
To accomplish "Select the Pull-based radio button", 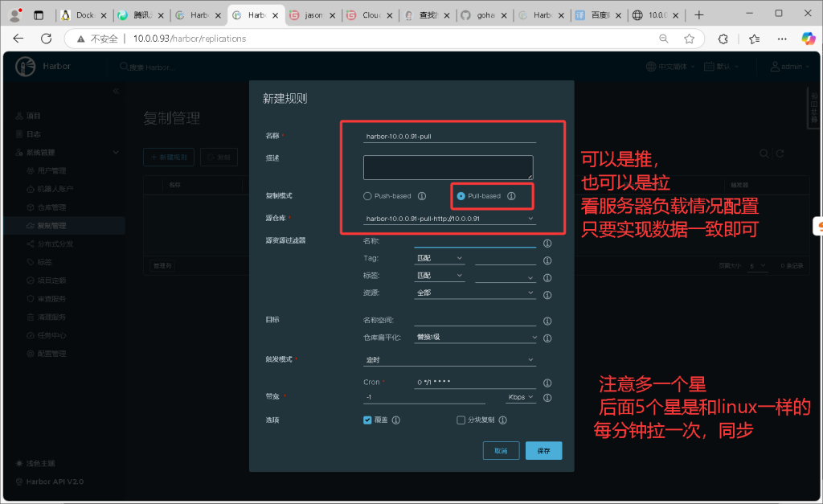I will [461, 196].
